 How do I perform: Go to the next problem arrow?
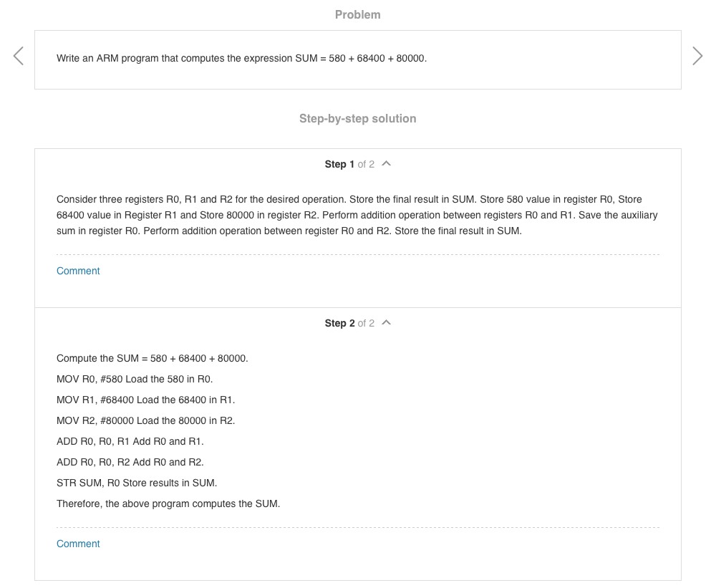click(x=697, y=56)
